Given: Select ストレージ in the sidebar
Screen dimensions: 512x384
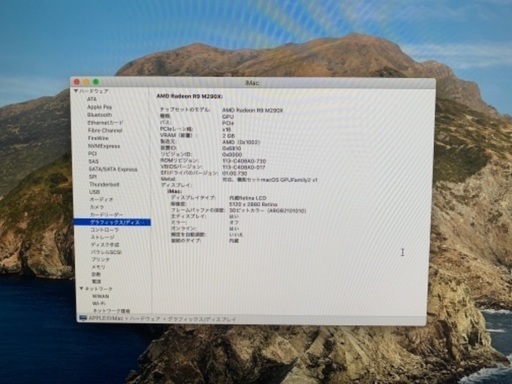Looking at the screenshot, I should 103,237.
